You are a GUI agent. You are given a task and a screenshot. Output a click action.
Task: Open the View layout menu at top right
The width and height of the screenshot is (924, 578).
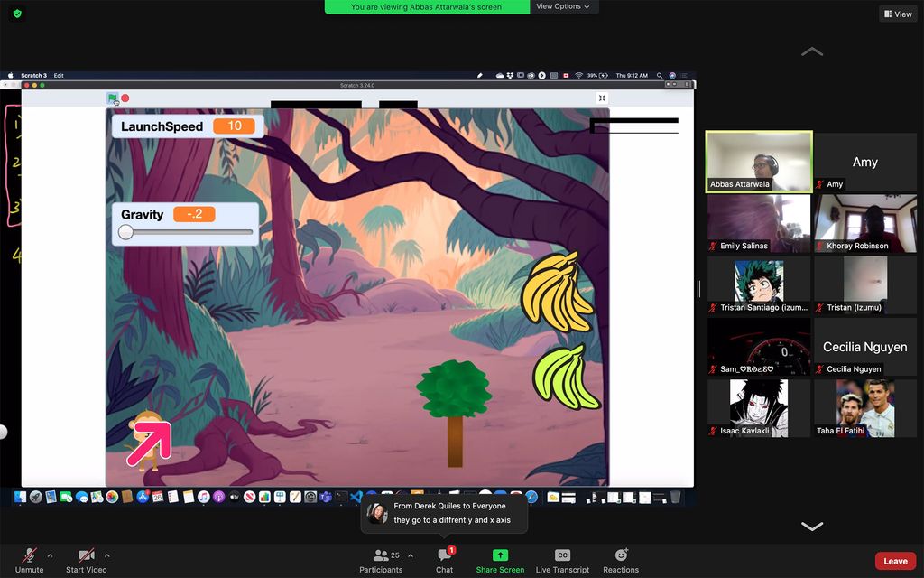point(898,14)
